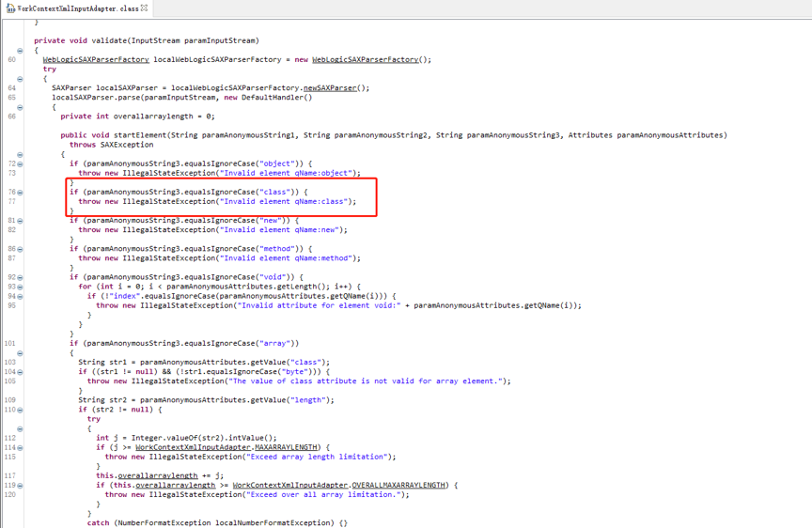Screen dimensions: 812x528
Task: Click the 'private void validate' method signature
Action: click(147, 40)
